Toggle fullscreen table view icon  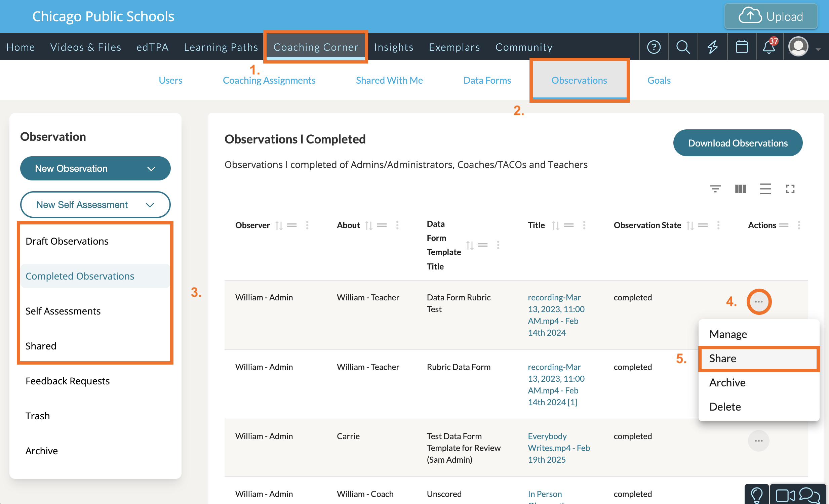pos(790,189)
